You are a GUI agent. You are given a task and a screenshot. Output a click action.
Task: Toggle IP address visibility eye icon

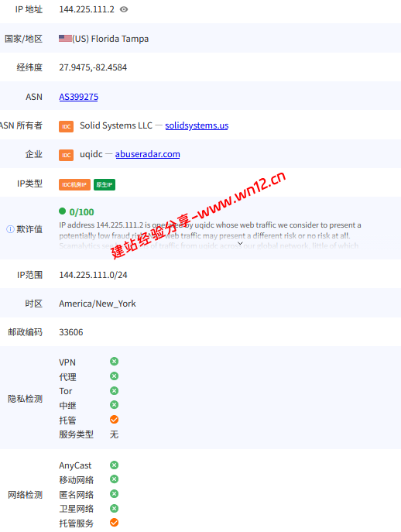coord(124,9)
